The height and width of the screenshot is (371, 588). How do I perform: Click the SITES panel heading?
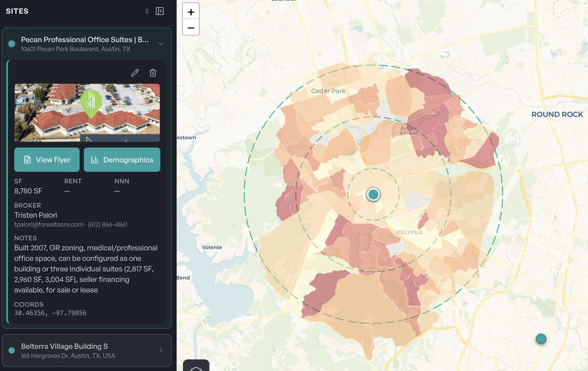point(17,11)
